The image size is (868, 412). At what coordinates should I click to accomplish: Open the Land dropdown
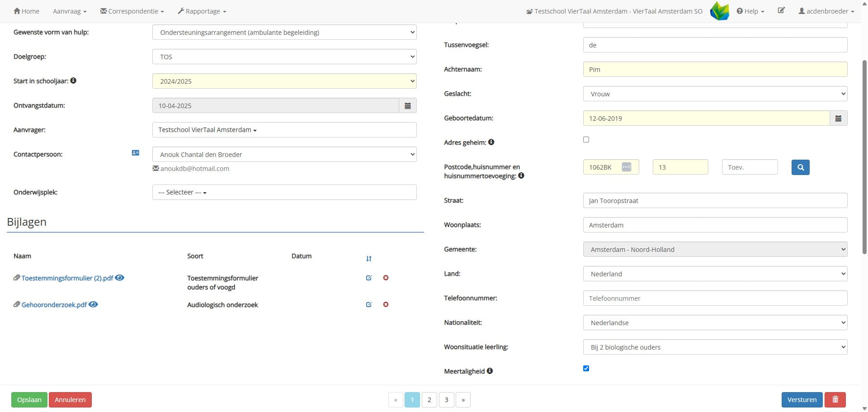715,274
